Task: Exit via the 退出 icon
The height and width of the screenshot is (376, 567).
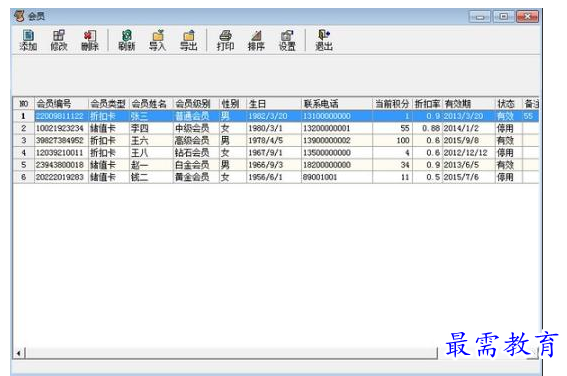Action: (324, 40)
